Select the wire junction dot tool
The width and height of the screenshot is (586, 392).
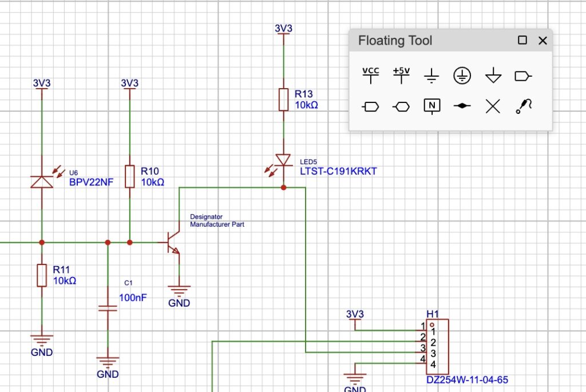462,105
